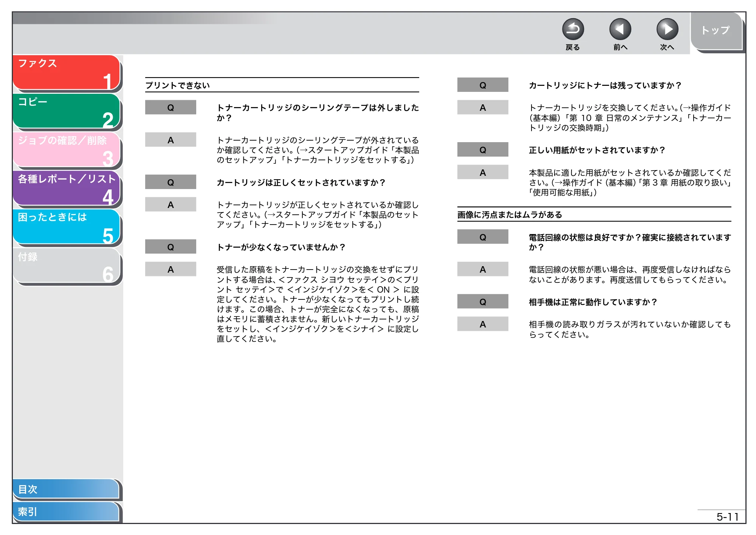Select the 画像に汚点またはムラがある section heading

(x=510, y=215)
